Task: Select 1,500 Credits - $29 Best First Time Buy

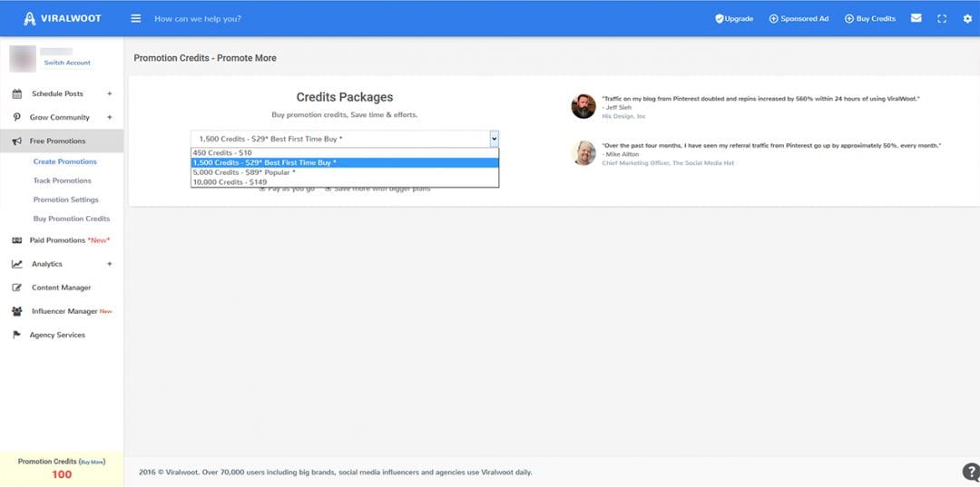Action: pos(345,162)
